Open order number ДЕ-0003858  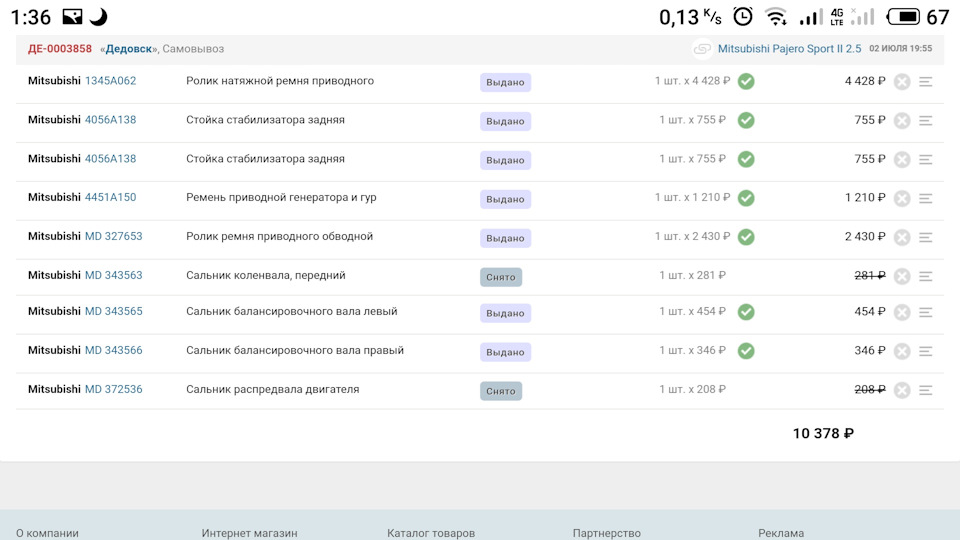coord(60,49)
